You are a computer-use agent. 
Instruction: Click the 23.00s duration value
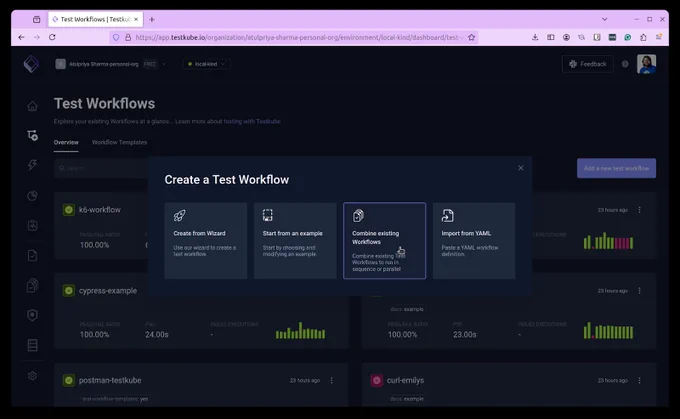[465, 335]
